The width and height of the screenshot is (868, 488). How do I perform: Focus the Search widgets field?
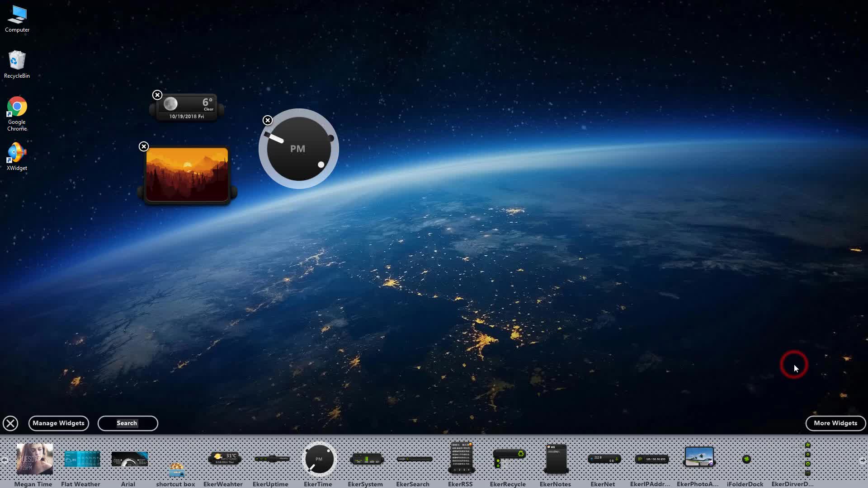pyautogui.click(x=127, y=423)
